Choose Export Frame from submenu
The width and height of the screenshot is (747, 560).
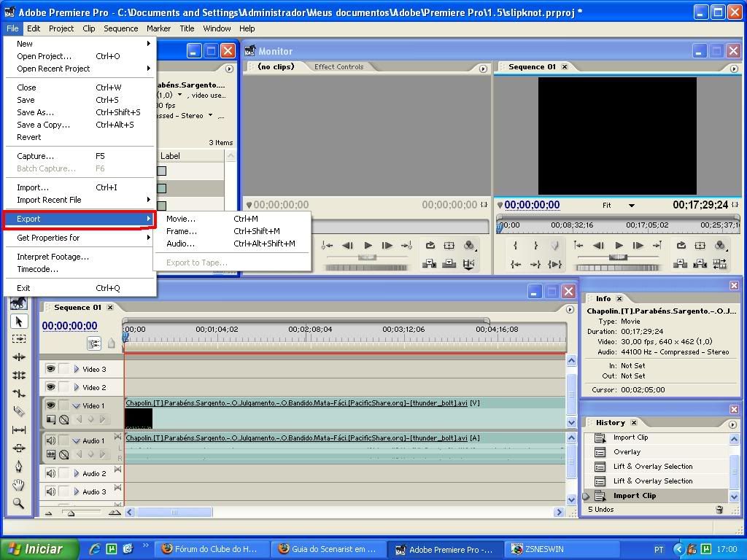click(232, 231)
